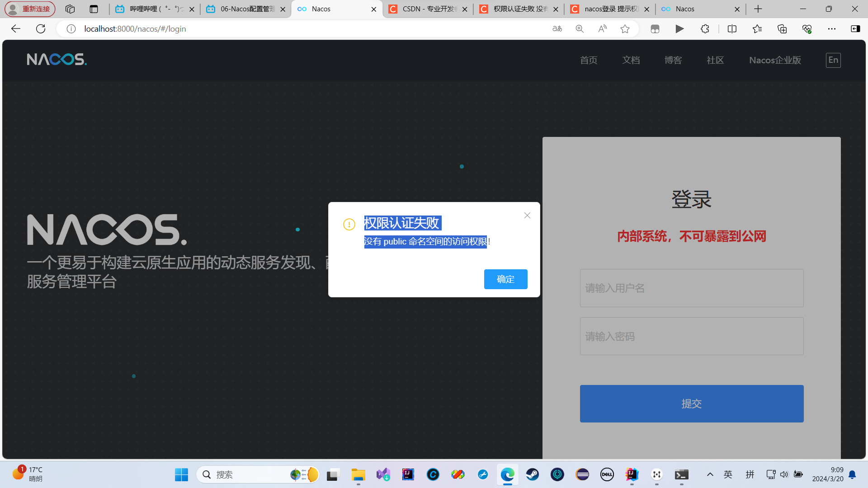The width and height of the screenshot is (868, 488).
Task: Open the Steam taskbar icon
Action: (x=532, y=474)
